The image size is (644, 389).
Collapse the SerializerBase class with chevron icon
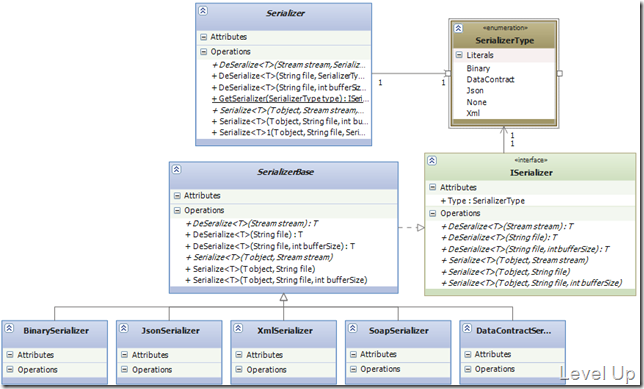tap(177, 169)
